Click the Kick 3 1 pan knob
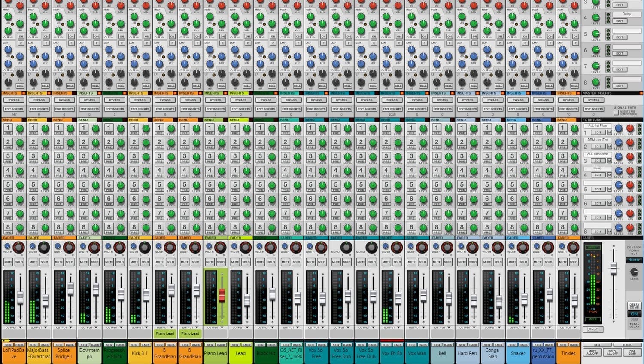This screenshot has height=364, width=644. 145,247
